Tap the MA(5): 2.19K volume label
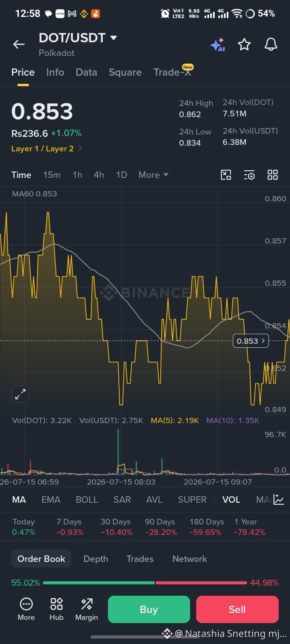The image size is (290, 644). pos(175,420)
